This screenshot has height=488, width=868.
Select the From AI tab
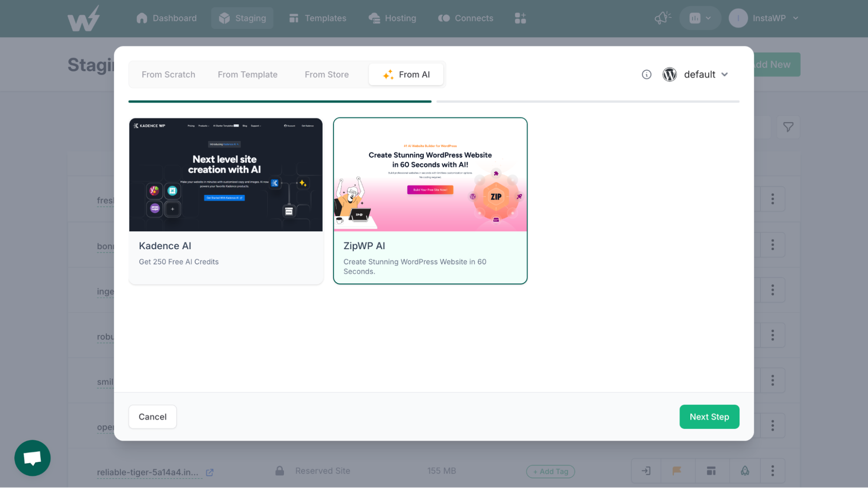(x=406, y=75)
